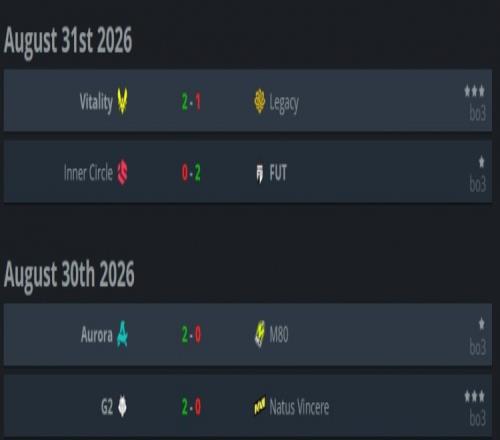Select the Inner Circle team name
Screen dimensions: 500x440
click(88, 173)
